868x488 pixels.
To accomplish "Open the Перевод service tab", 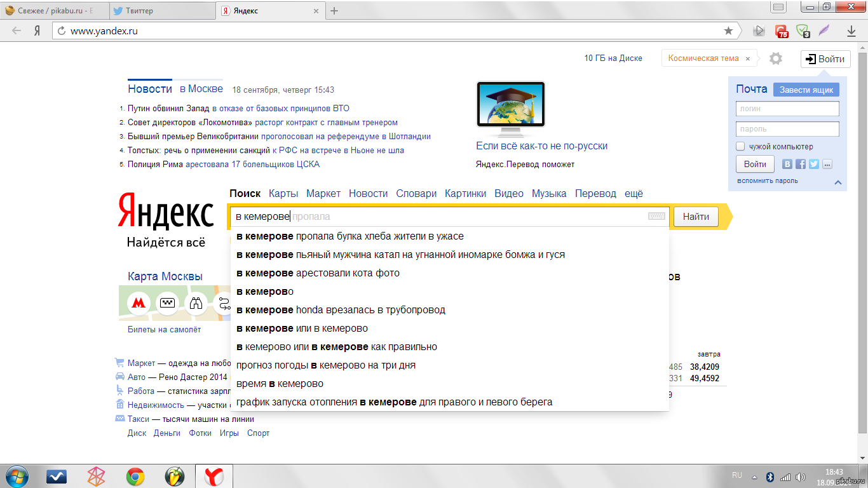I will [x=595, y=193].
